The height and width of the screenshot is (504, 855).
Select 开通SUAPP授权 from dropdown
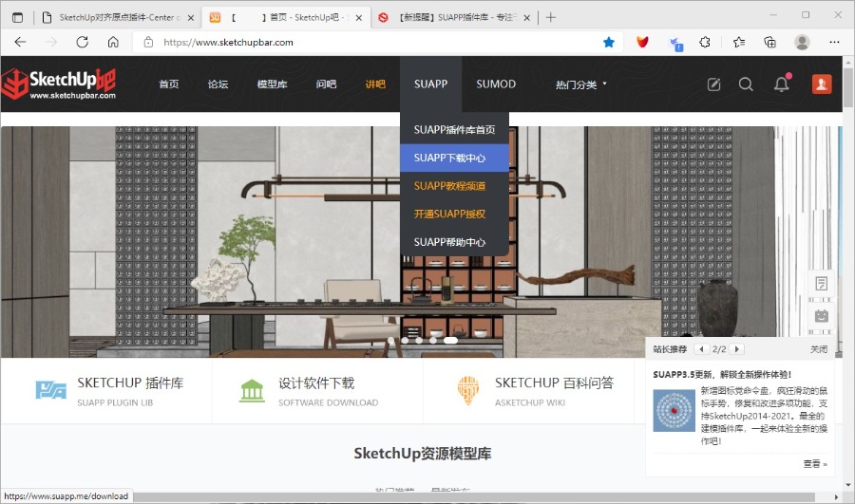[454, 215]
